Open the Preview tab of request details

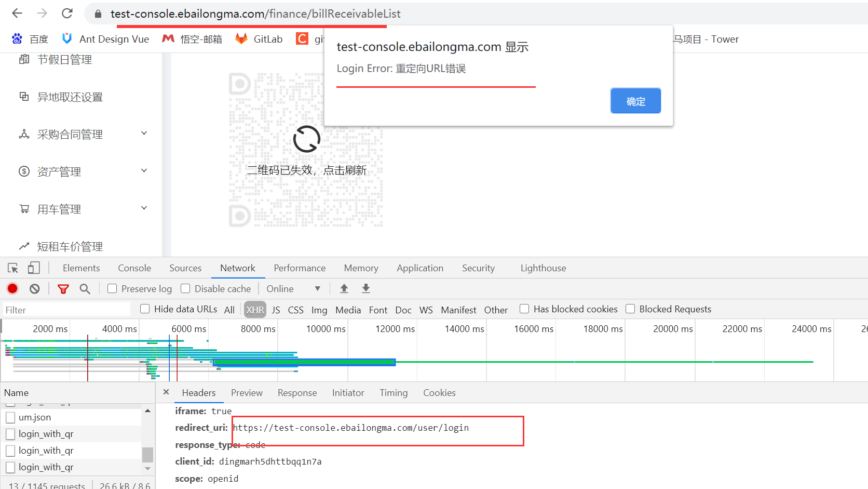247,393
